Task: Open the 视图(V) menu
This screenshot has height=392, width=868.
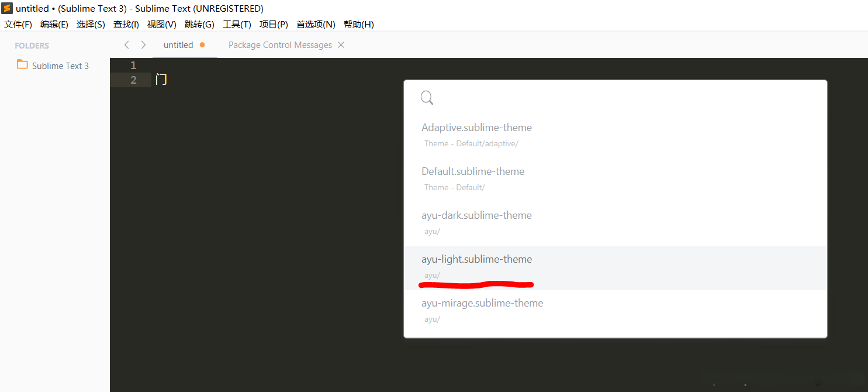Action: [x=162, y=24]
